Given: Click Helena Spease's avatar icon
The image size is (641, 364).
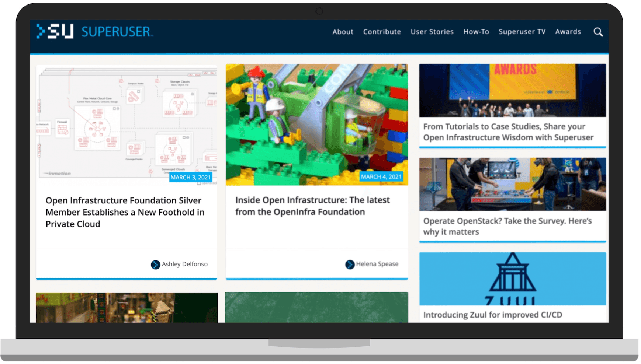Looking at the screenshot, I should (350, 264).
